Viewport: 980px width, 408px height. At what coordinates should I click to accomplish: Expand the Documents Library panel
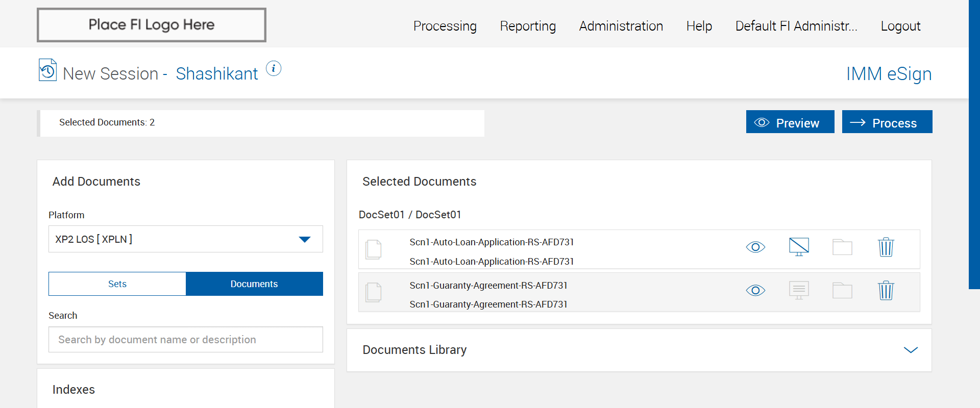tap(911, 350)
